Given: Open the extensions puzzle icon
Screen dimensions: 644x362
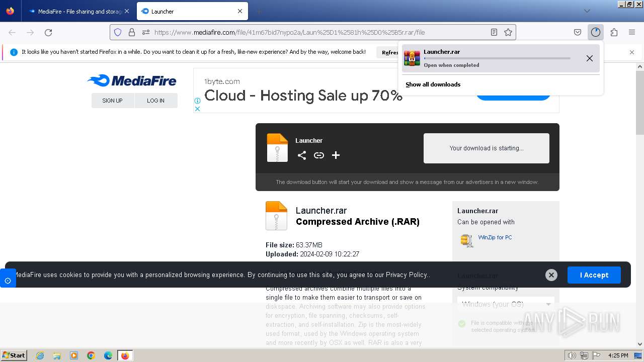Looking at the screenshot, I should pyautogui.click(x=614, y=32).
